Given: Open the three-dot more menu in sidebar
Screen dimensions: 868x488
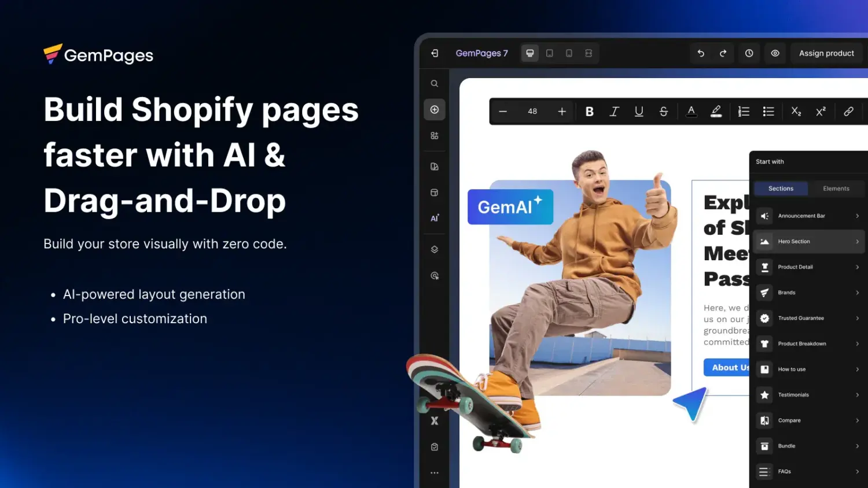Looking at the screenshot, I should pyautogui.click(x=435, y=473).
